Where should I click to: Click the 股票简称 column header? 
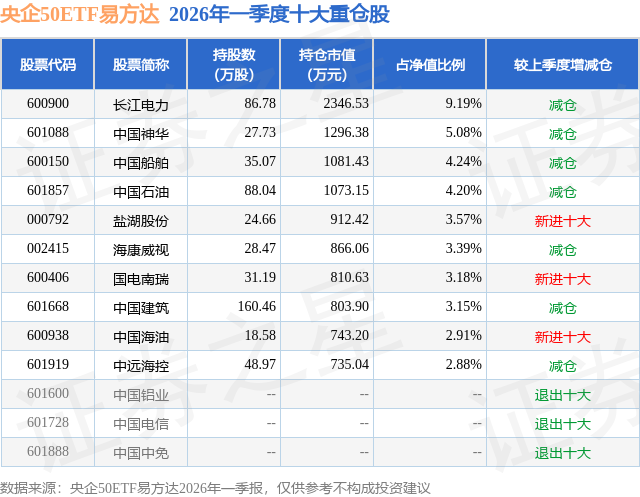coord(141,64)
